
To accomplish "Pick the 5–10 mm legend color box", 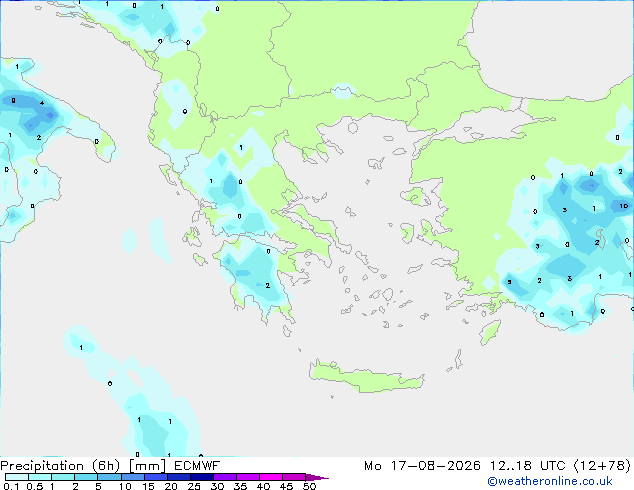I will [x=109, y=477].
